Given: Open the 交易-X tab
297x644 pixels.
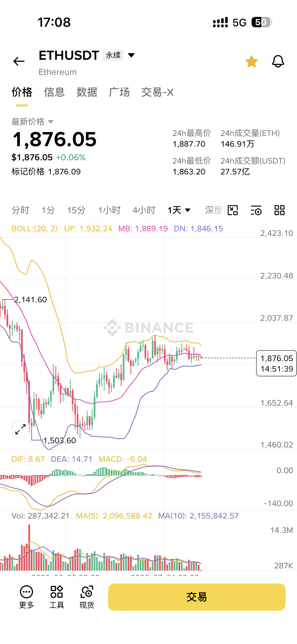Looking at the screenshot, I should [157, 92].
